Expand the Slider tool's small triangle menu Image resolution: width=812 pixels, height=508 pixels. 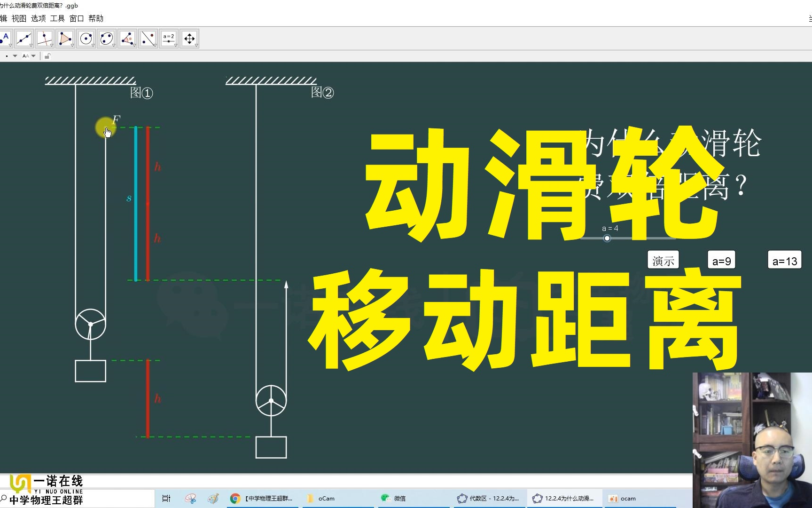[x=176, y=46]
